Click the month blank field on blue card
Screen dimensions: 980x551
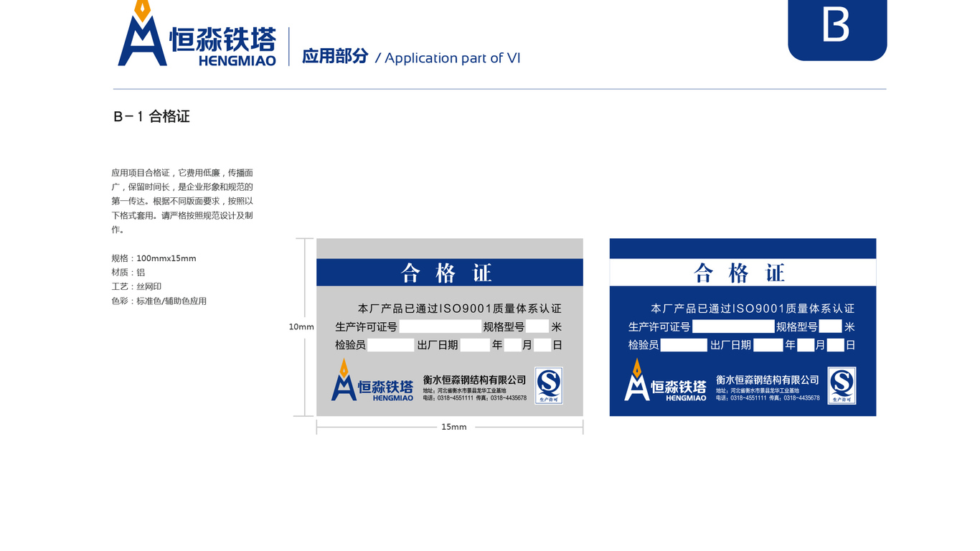click(806, 345)
